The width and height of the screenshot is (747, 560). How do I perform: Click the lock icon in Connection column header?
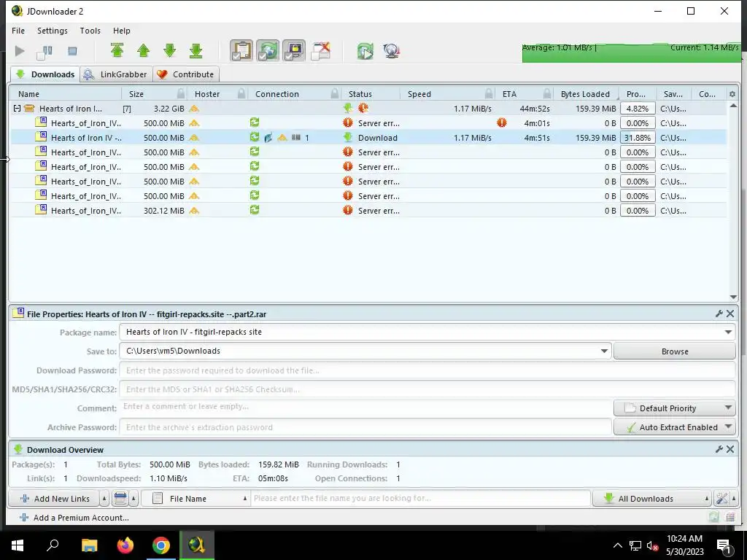tap(335, 94)
